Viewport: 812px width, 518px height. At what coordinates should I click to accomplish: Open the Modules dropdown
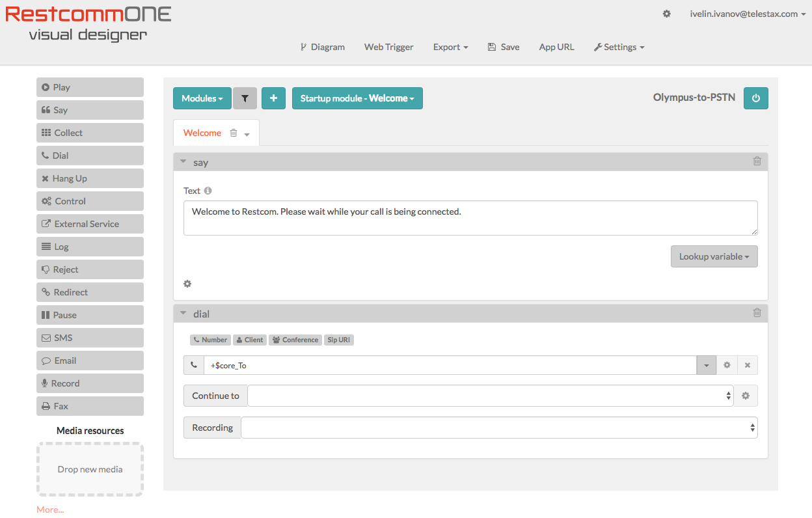(202, 98)
